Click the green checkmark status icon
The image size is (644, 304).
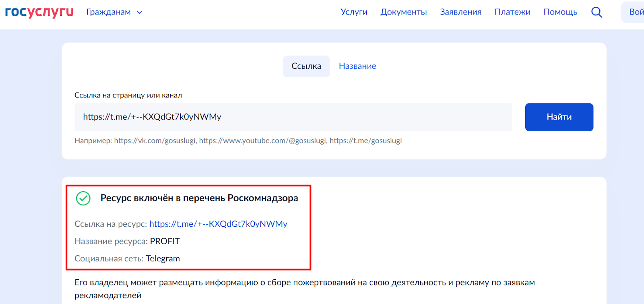coord(83,198)
